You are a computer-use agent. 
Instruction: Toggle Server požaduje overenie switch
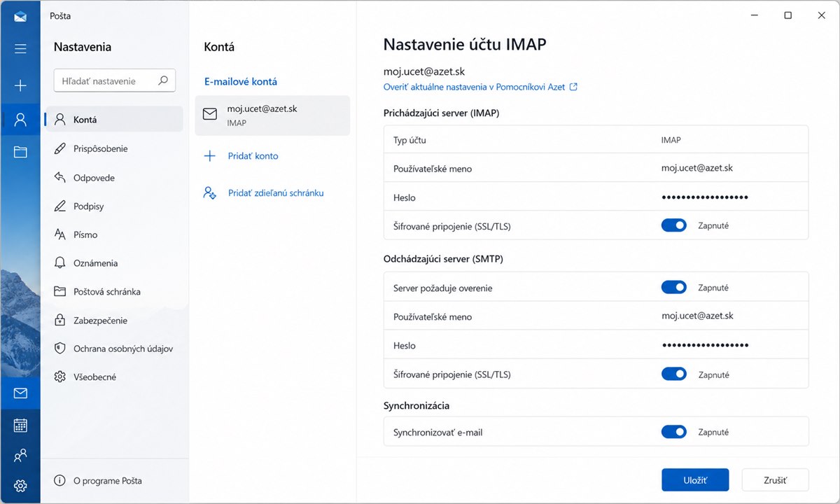pyautogui.click(x=674, y=287)
